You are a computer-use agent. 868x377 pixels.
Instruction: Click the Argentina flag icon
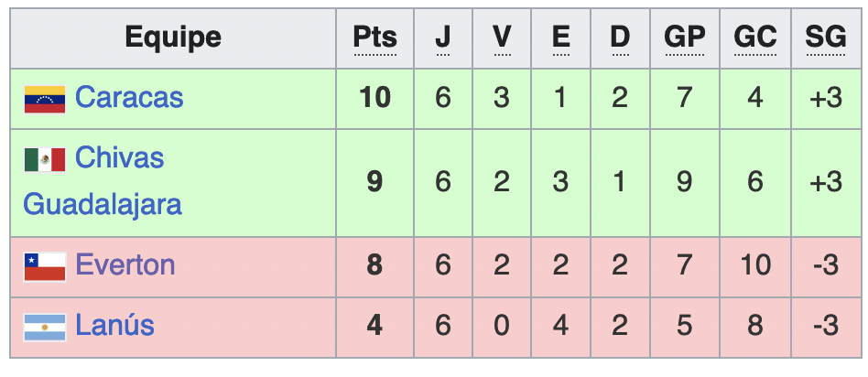point(45,328)
